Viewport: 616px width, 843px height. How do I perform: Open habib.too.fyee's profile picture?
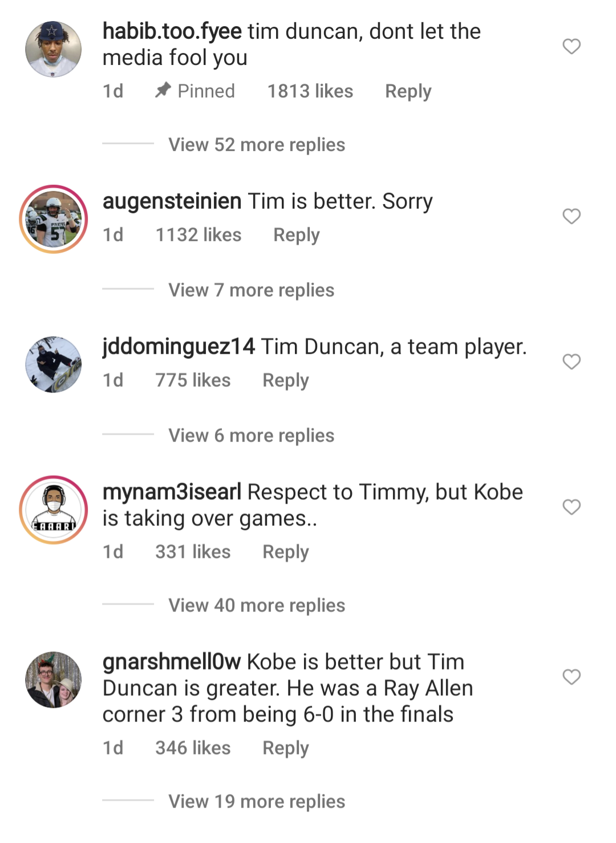click(53, 48)
